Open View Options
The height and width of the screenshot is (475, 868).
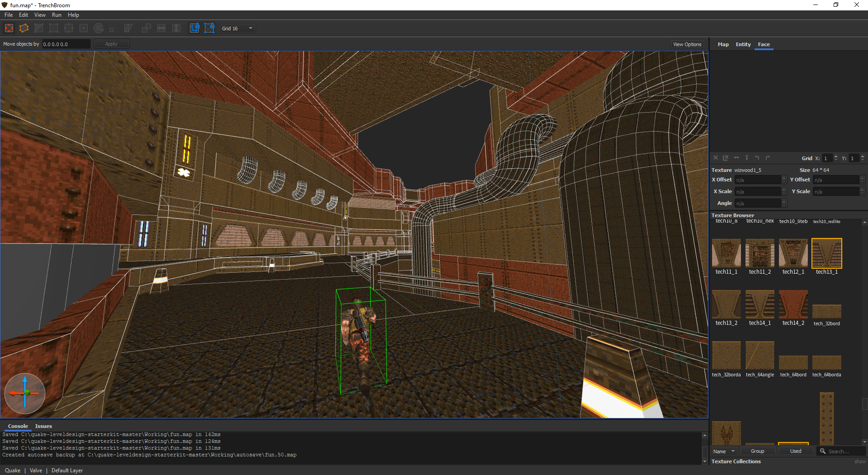click(687, 44)
